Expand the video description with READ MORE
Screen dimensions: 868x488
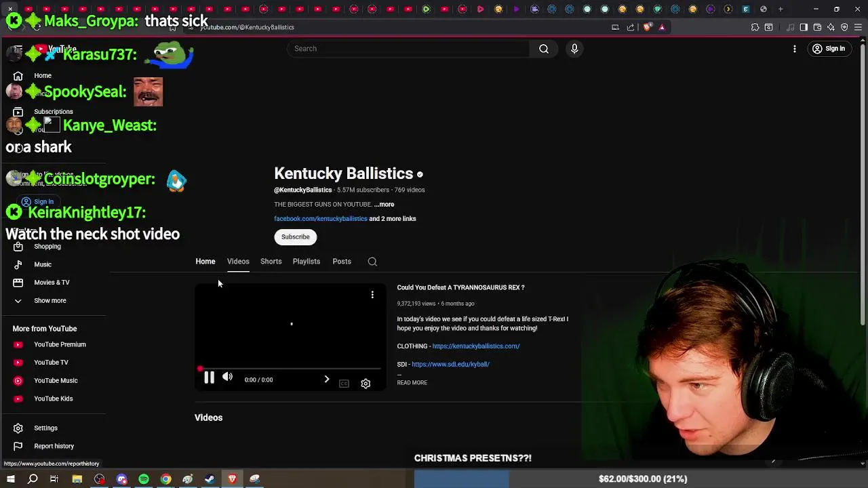(412, 383)
